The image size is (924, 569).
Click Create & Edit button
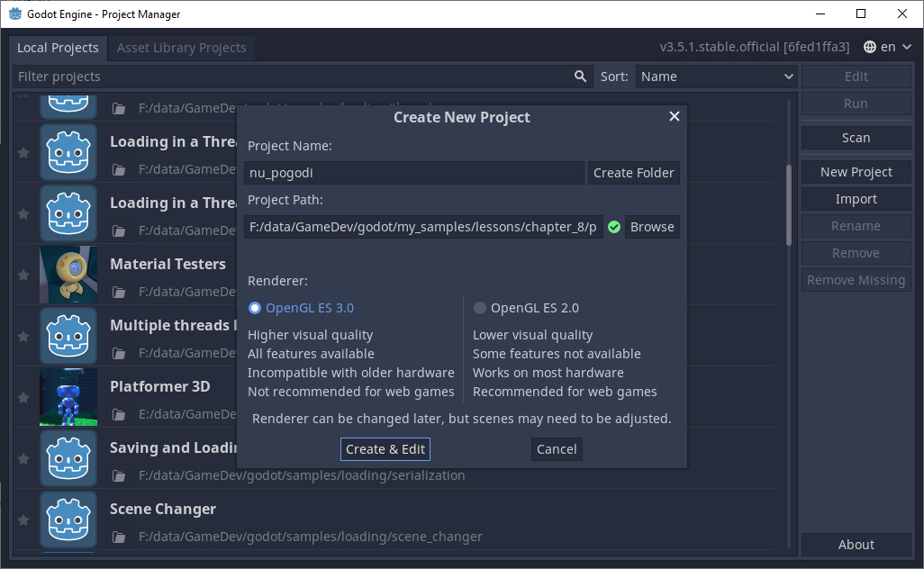385,449
